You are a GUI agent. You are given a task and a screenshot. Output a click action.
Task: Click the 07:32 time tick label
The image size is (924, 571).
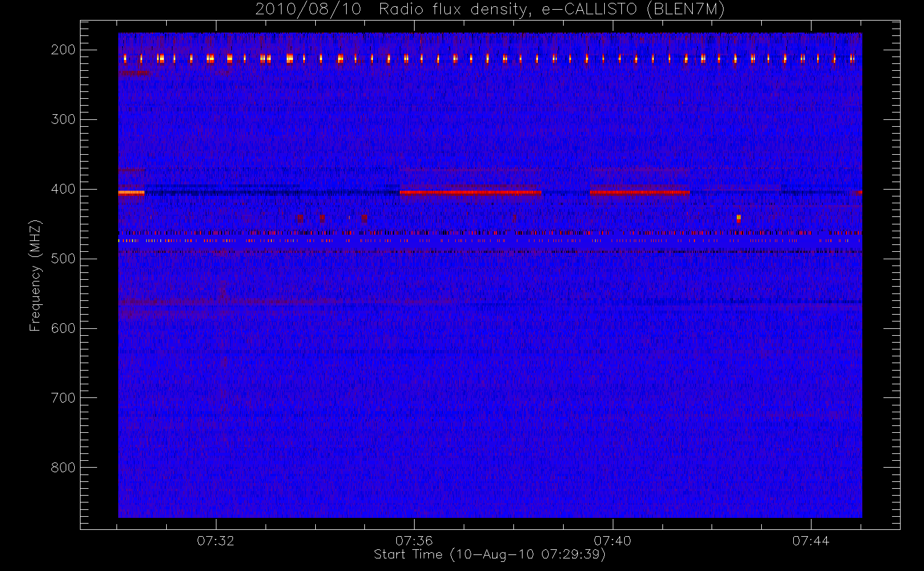216,541
